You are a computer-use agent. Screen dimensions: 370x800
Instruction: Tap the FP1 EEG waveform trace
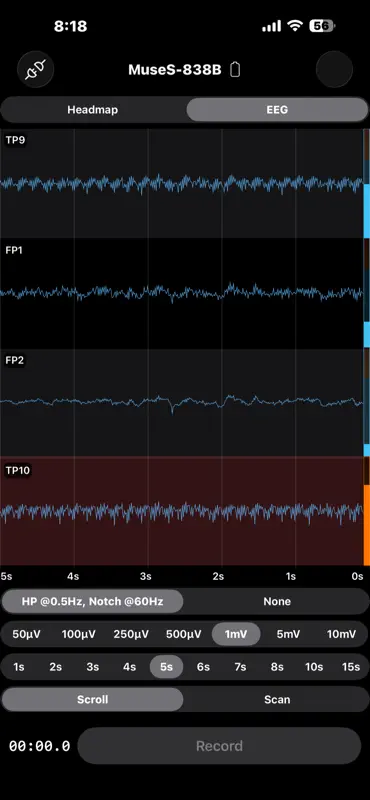(182, 293)
